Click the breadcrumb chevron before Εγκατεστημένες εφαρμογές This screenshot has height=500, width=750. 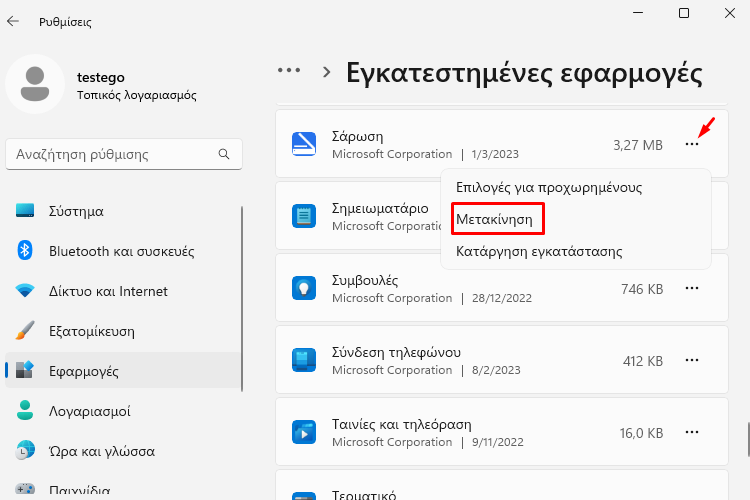coord(327,72)
